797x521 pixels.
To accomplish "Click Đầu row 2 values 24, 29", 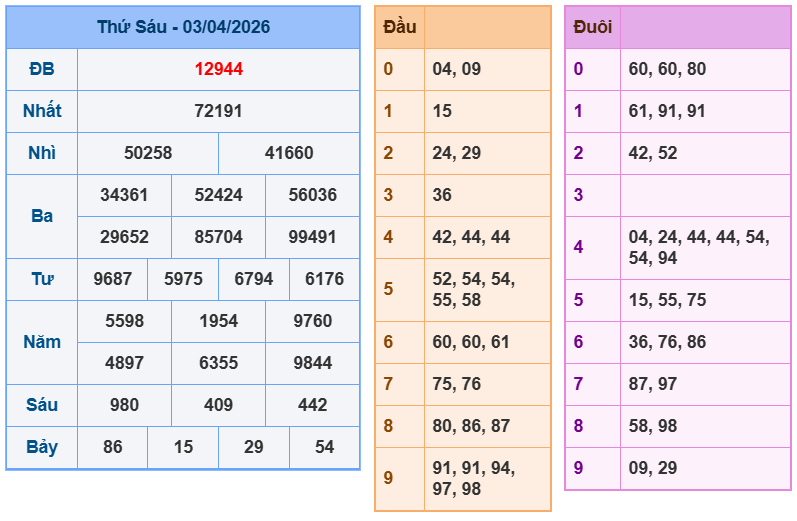I will 456,153.
